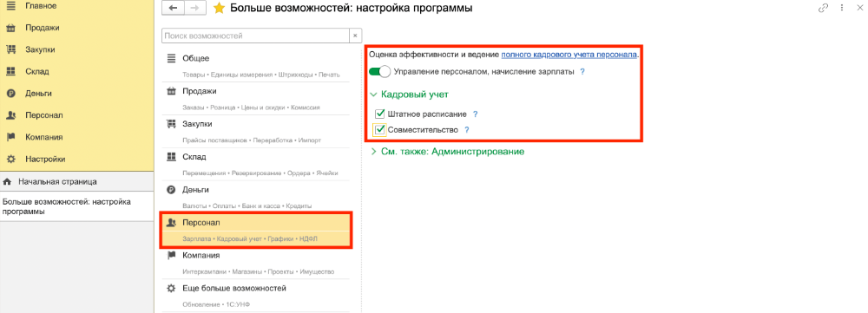The width and height of the screenshot is (868, 313).
Task: Uncheck Совместительство checkbox
Action: click(380, 130)
